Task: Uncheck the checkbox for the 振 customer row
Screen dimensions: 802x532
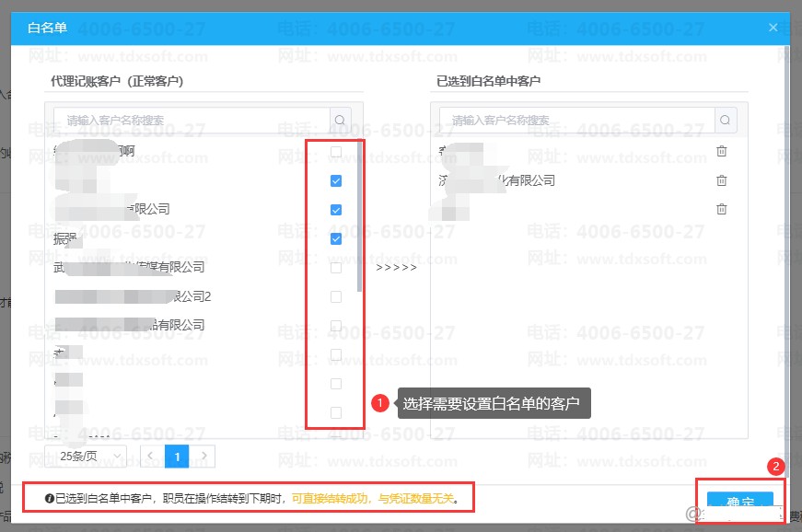Action: click(x=336, y=238)
